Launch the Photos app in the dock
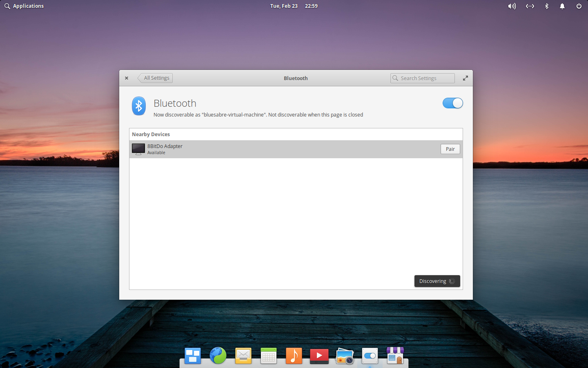 344,355
